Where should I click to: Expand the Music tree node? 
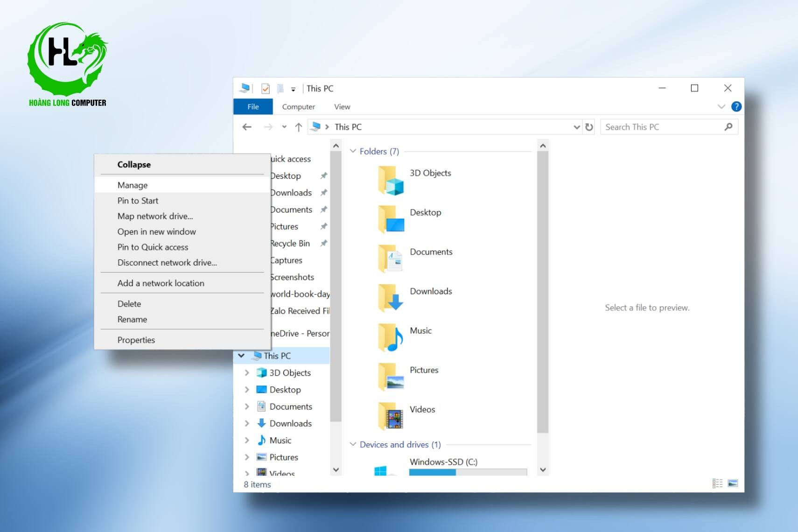pyautogui.click(x=247, y=440)
